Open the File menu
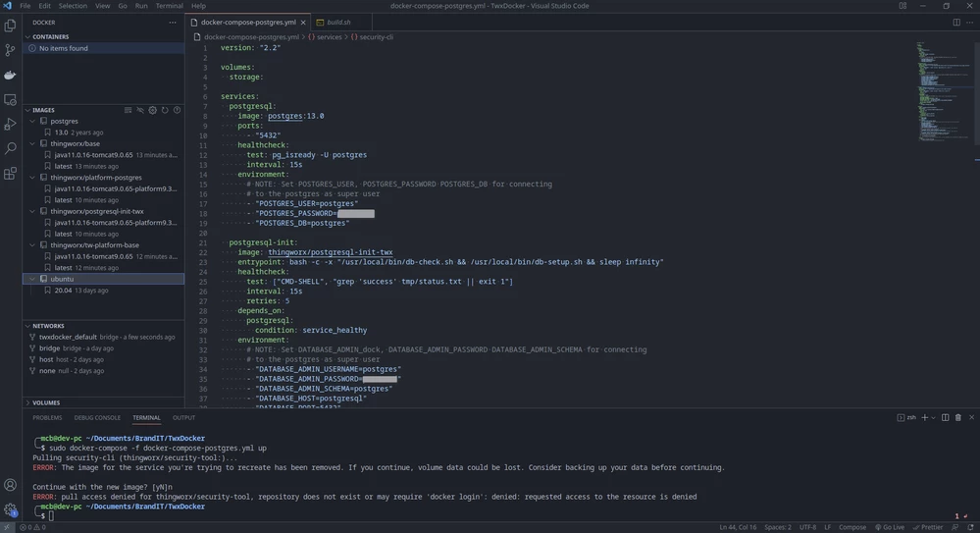The image size is (980, 533). pyautogui.click(x=25, y=6)
